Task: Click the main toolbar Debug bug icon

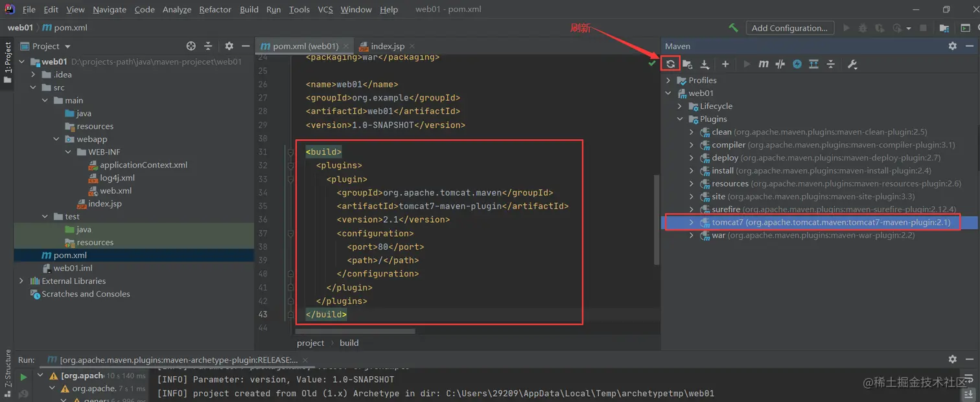Action: pyautogui.click(x=863, y=28)
